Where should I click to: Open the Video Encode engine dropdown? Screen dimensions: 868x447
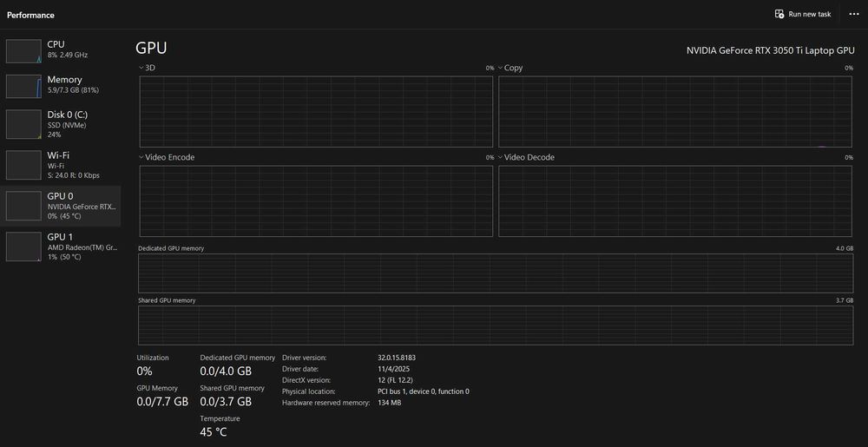(141, 158)
